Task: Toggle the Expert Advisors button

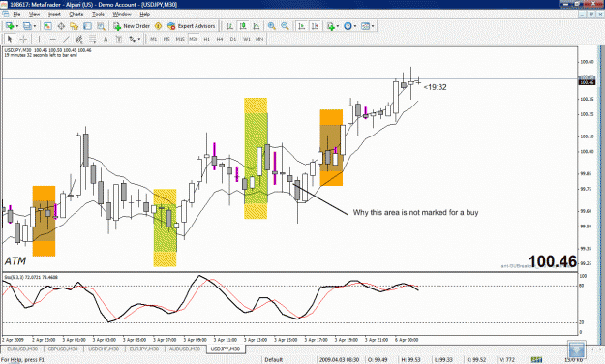Action: coord(192,26)
